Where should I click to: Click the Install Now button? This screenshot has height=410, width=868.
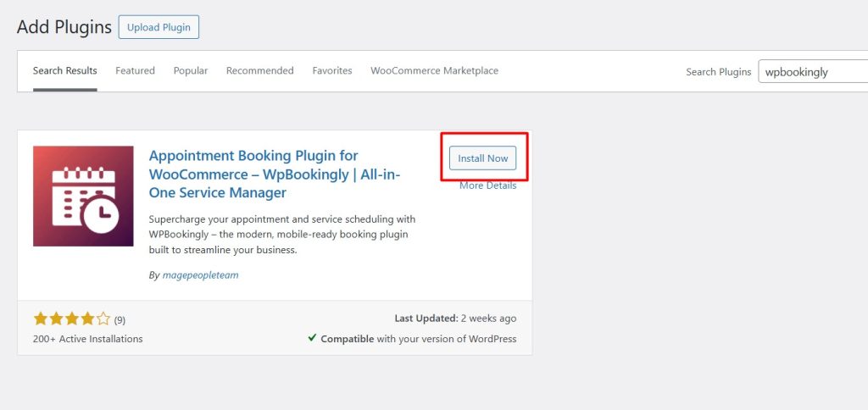pyautogui.click(x=482, y=158)
